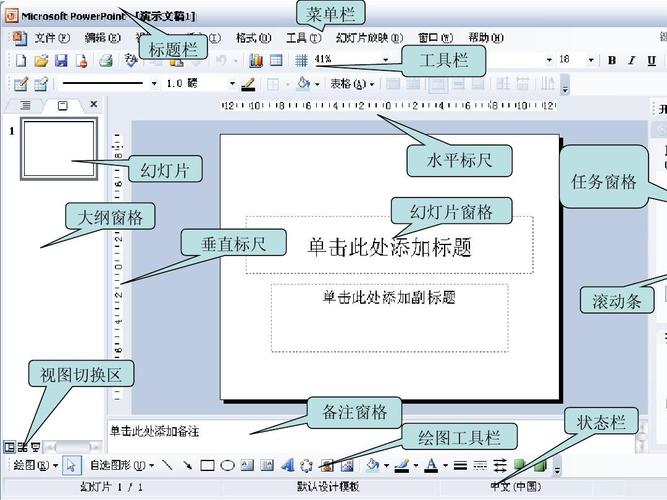Viewport: 667px width, 500px height.
Task: Select the table Eraser tool
Action: [41, 84]
